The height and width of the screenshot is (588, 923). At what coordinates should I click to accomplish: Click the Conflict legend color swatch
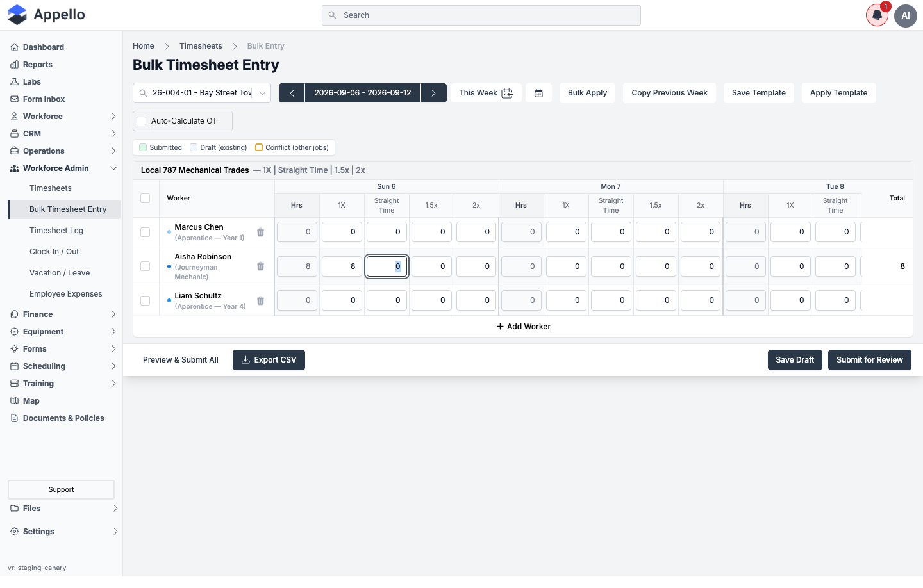(259, 147)
